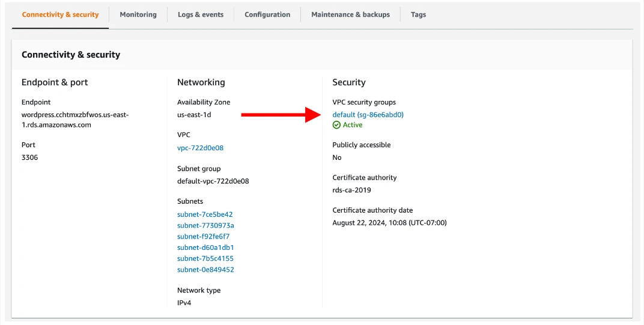Open subnet-7ce5be42 link
Viewport: 644px width, 325px height.
tap(205, 214)
